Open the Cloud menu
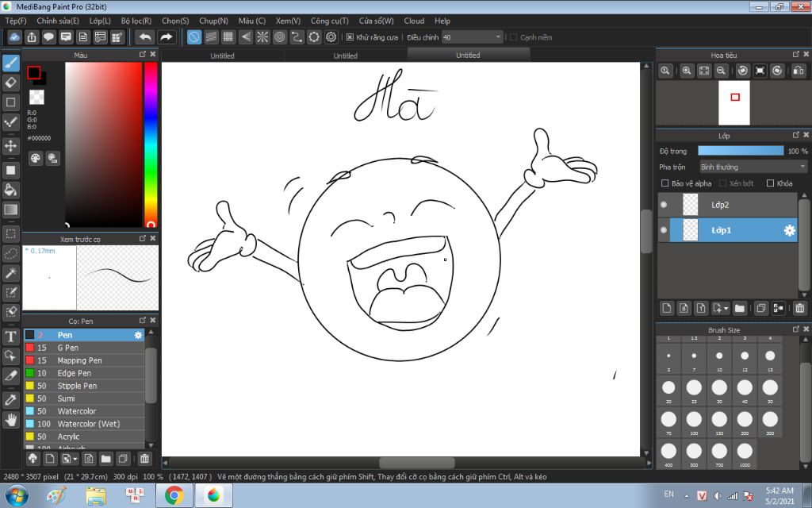Screen dimensions: 812x508 click(414, 21)
